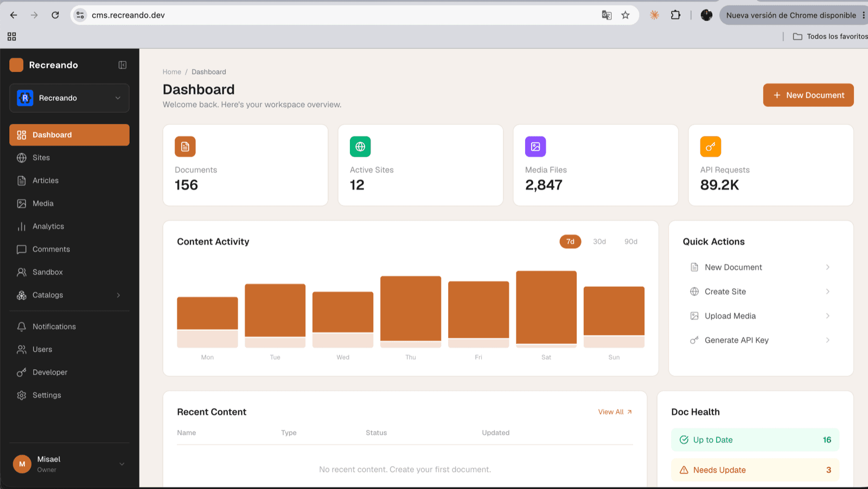Image resolution: width=868 pixels, height=489 pixels.
Task: Expand the Misael account menu chevron
Action: coord(122,464)
